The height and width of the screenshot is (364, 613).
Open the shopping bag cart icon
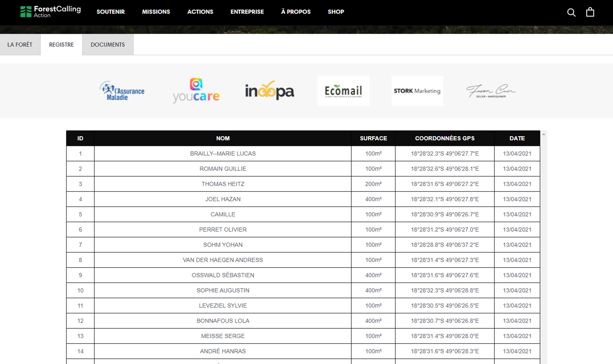coord(590,12)
